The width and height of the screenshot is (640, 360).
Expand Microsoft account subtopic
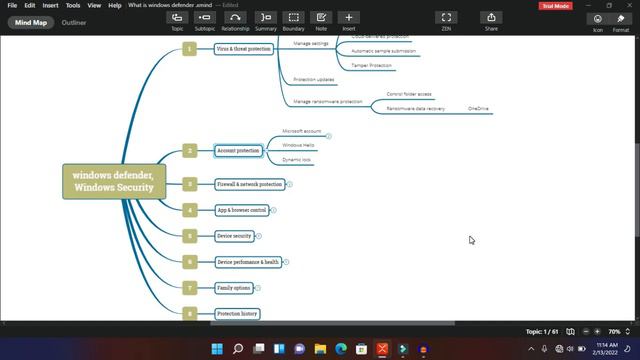[329, 136]
